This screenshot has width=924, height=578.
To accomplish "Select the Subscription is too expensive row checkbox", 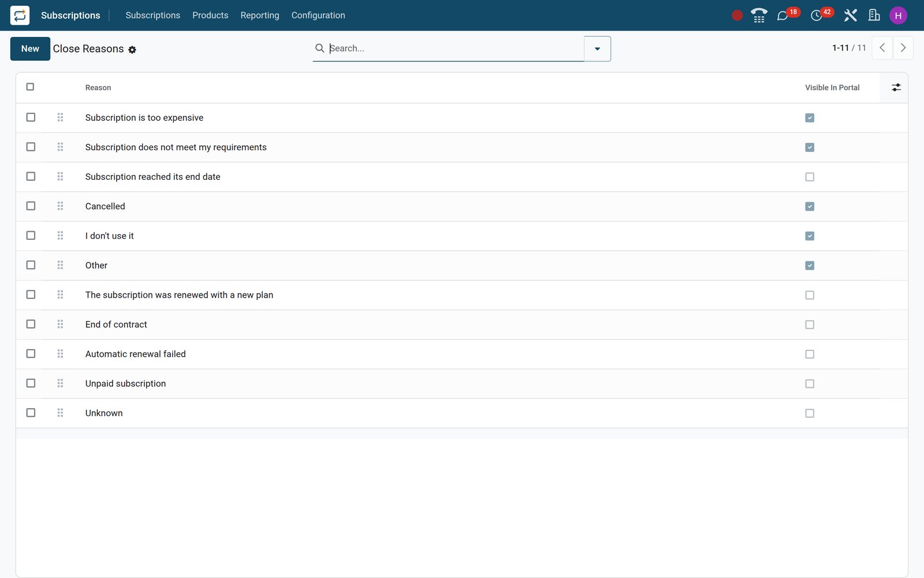I will (31, 117).
